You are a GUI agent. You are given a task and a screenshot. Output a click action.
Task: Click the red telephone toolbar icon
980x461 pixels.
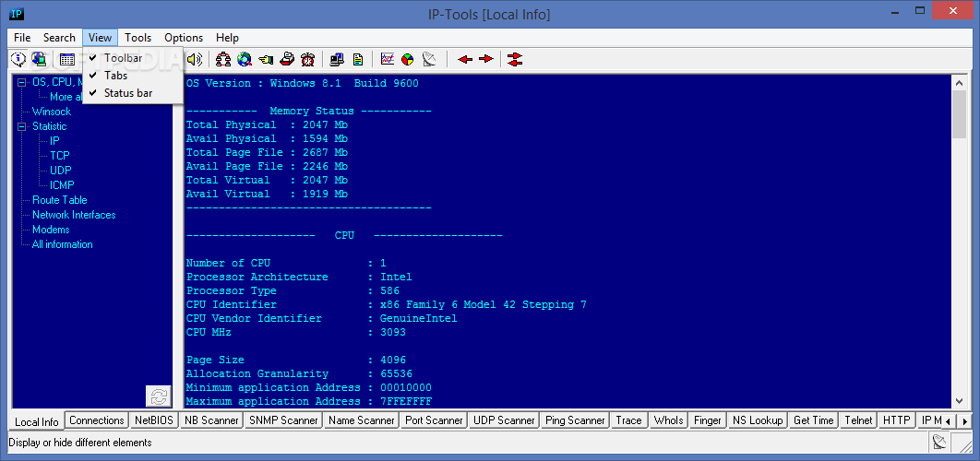coord(287,59)
